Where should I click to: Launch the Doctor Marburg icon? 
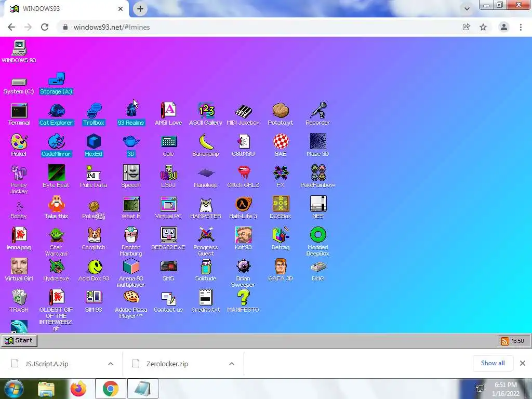coord(131,235)
